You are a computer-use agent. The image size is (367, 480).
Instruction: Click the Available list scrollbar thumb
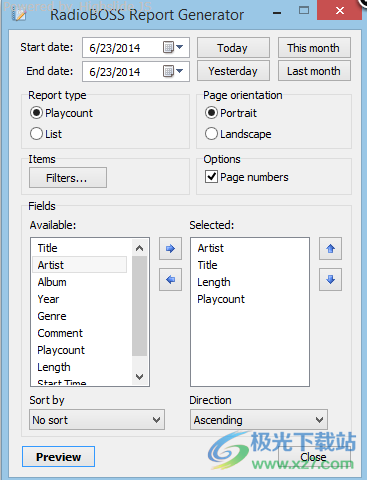click(x=140, y=306)
